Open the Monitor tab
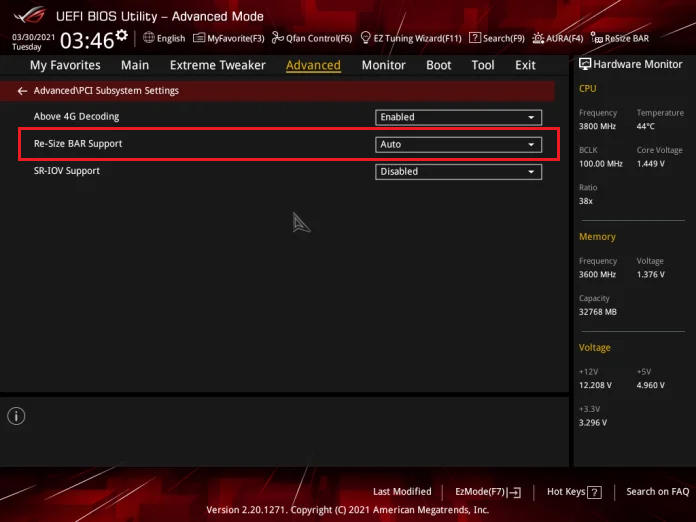 pos(383,65)
